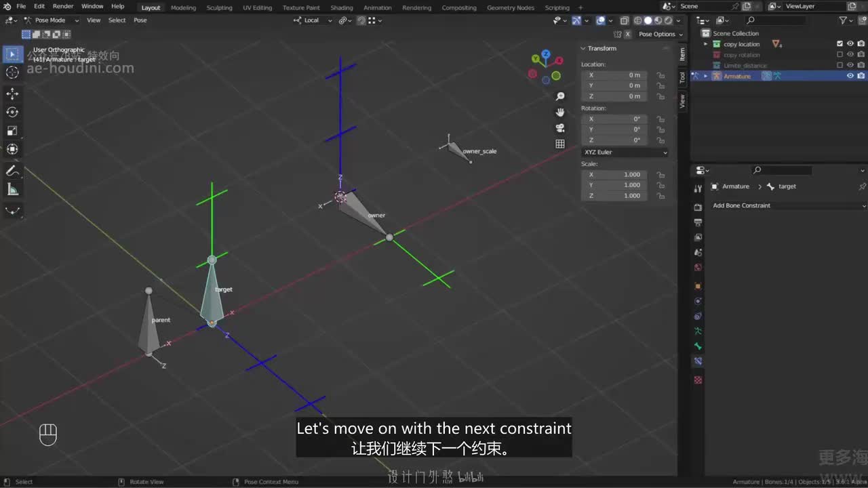Viewport: 868px width, 488px height.
Task: Toggle the camera view icon
Action: click(x=560, y=128)
